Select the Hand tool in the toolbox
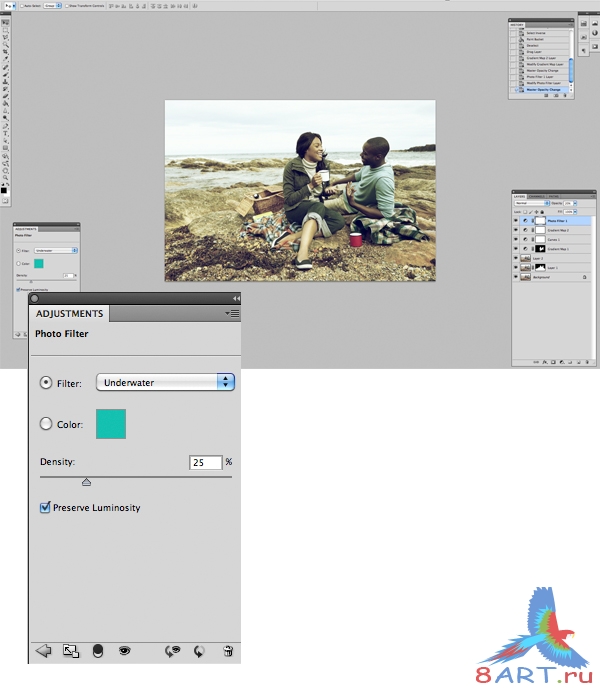This screenshot has width=600, height=692. [5, 169]
